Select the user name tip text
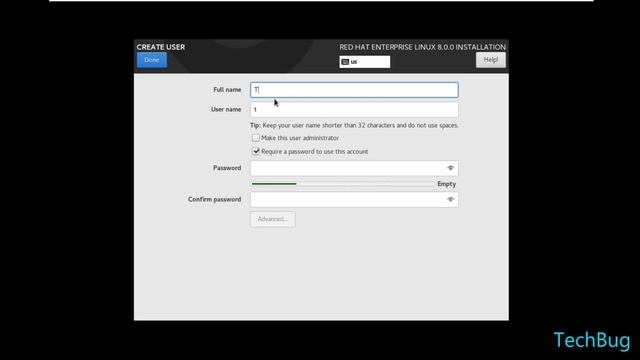Image resolution: width=640 pixels, height=360 pixels. pyautogui.click(x=354, y=125)
